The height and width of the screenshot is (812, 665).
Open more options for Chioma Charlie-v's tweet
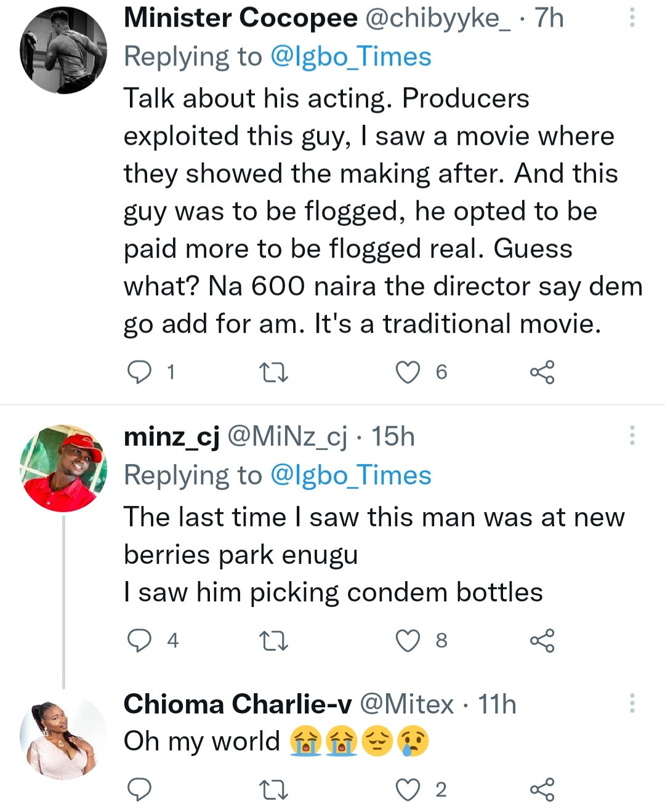coord(632,703)
